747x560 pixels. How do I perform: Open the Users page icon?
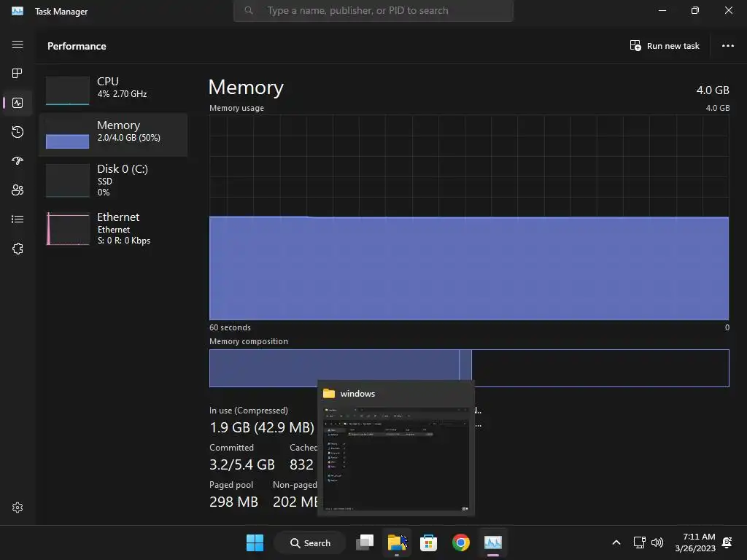click(18, 190)
